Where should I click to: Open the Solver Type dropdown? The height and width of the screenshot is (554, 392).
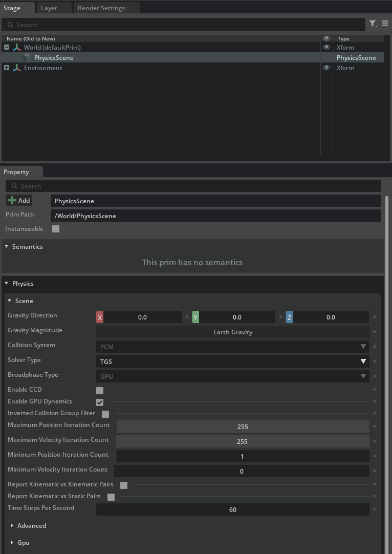click(232, 361)
